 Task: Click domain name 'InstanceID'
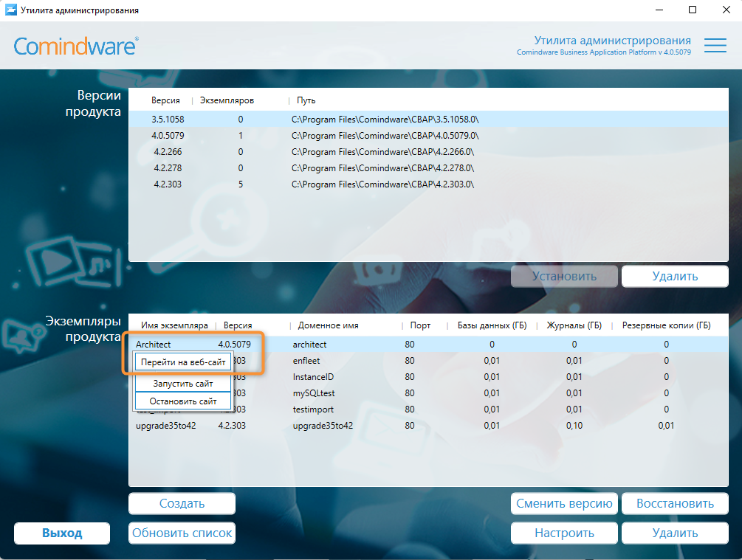point(313,377)
